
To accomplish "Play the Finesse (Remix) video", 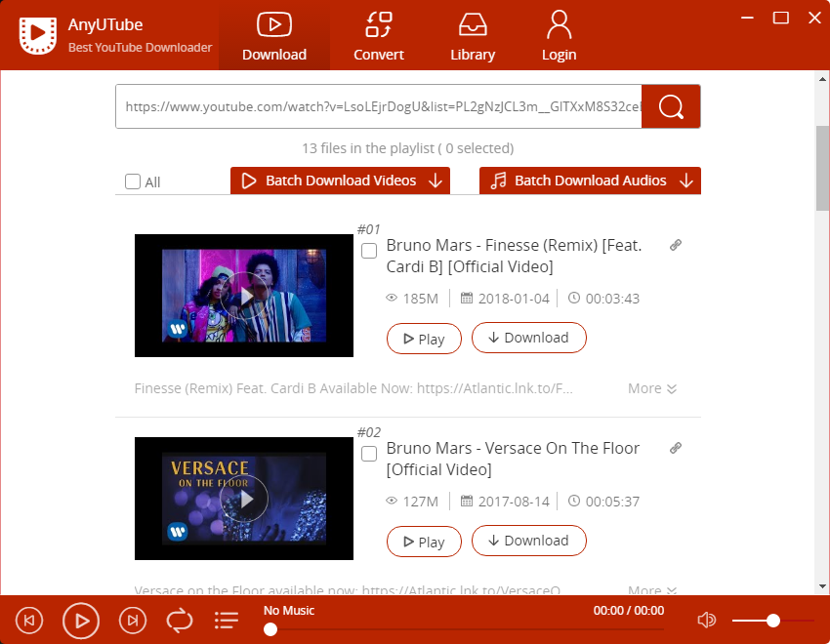I will [424, 339].
